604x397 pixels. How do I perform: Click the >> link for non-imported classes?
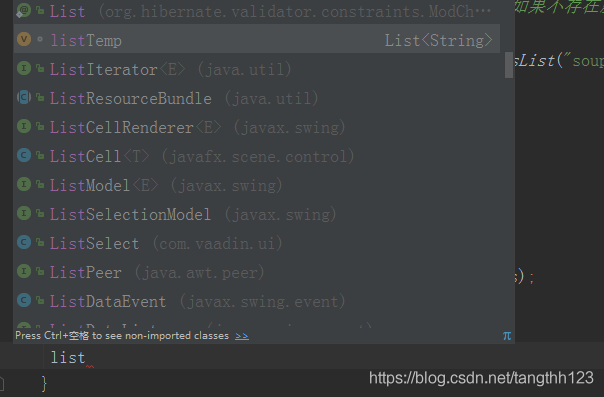click(242, 336)
